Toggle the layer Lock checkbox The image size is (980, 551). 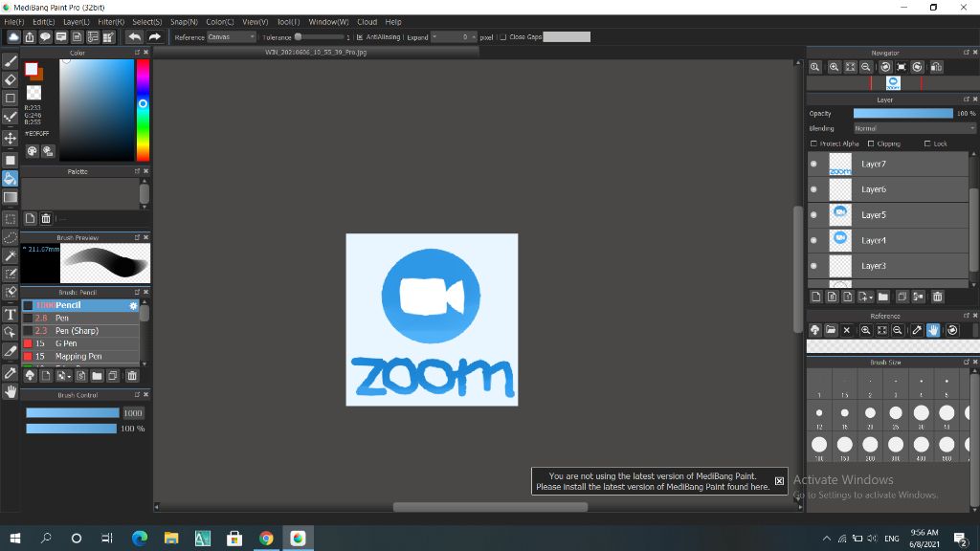point(927,143)
